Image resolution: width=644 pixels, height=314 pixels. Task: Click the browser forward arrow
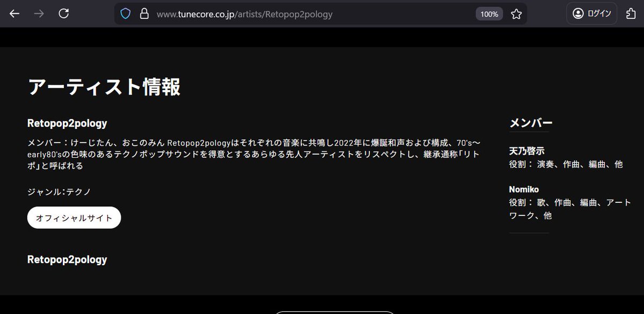(39, 14)
